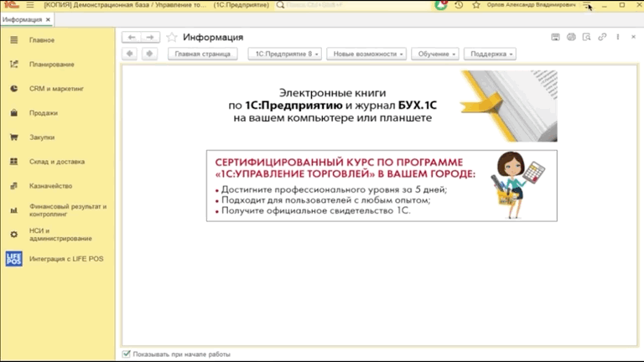The height and width of the screenshot is (362, 644).
Task: Close the Информация form with X
Action: click(x=633, y=37)
